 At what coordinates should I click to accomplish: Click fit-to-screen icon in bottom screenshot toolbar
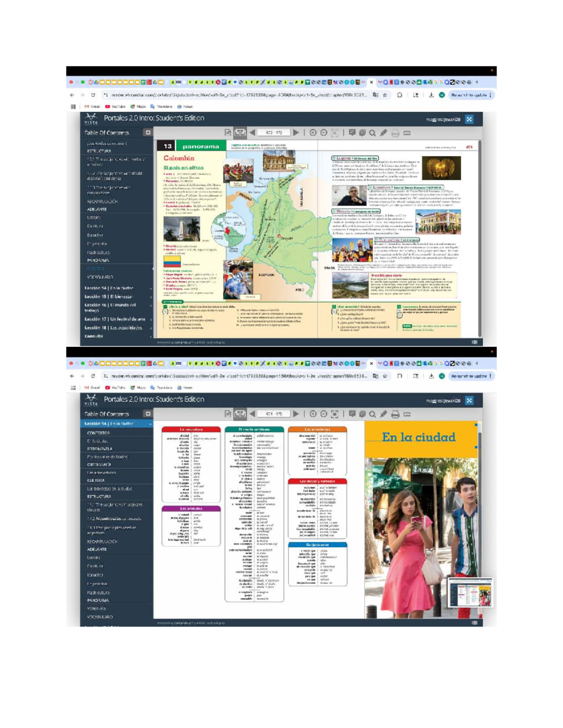click(x=335, y=414)
